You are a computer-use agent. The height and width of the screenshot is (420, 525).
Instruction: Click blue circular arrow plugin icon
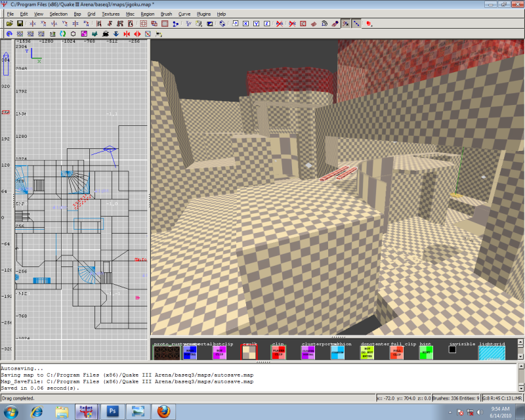pyautogui.click(x=9, y=34)
